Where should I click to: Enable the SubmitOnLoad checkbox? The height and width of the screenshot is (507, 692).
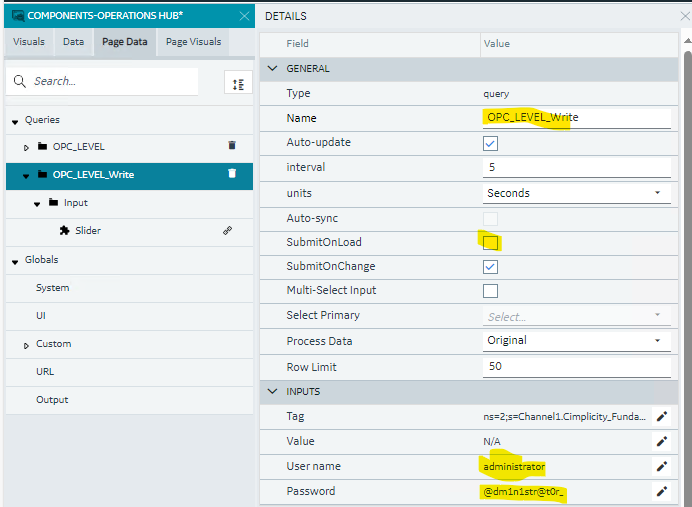point(490,243)
